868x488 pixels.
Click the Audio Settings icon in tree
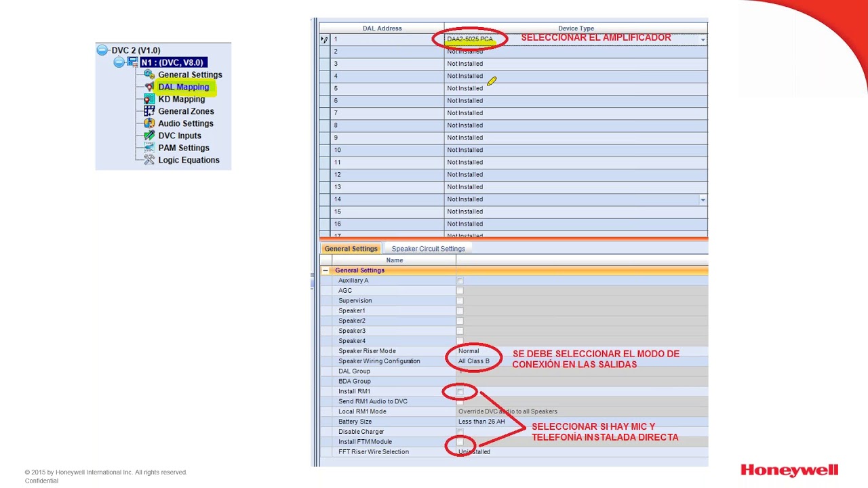coord(149,123)
